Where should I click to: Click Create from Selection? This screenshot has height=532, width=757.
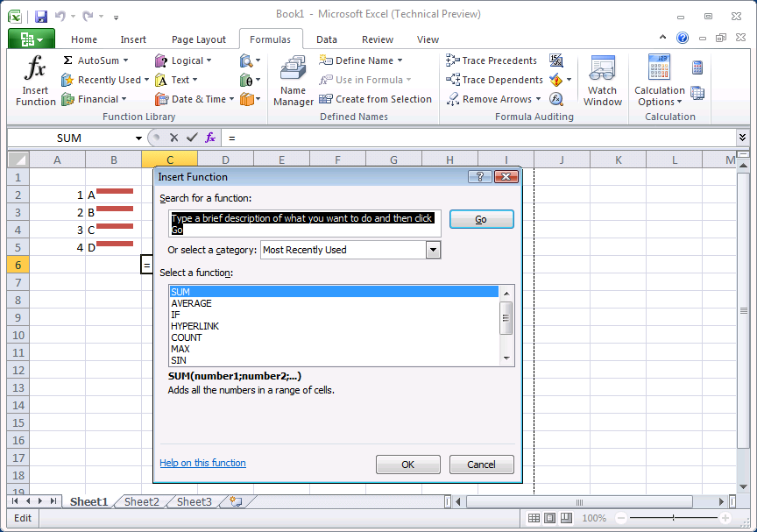coord(375,99)
